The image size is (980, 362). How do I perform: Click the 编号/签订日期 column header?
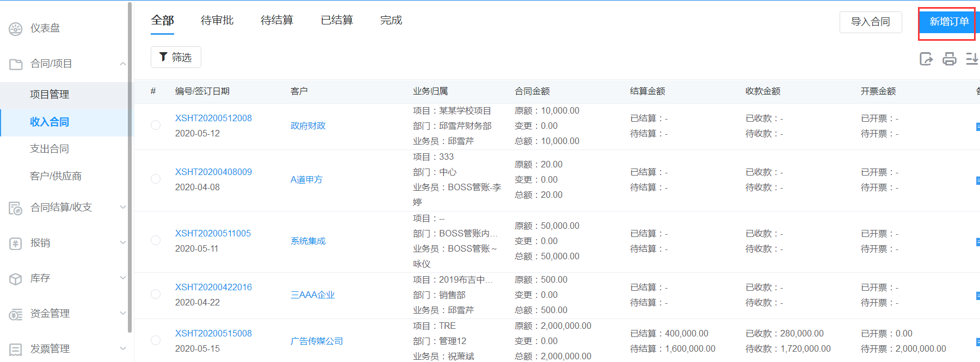202,91
